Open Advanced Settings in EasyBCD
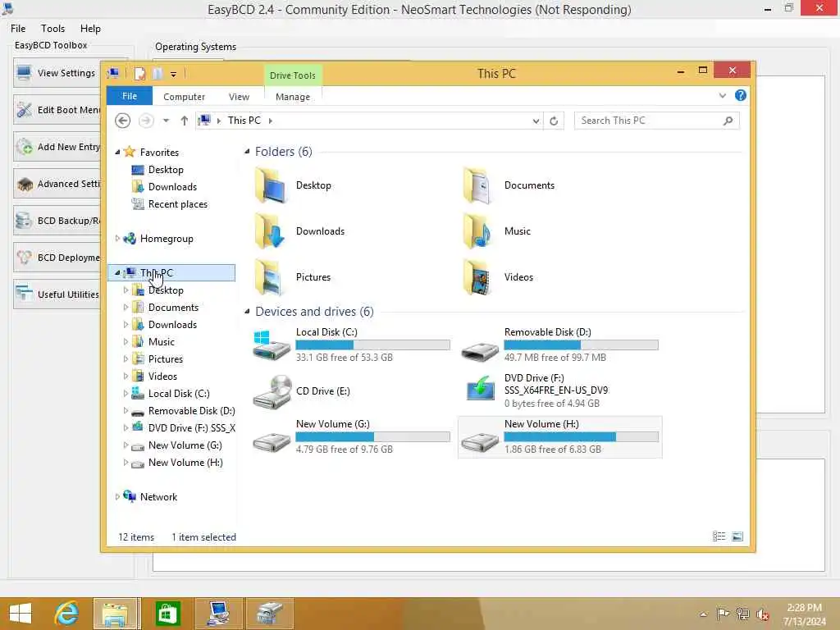The width and height of the screenshot is (840, 630). (57, 184)
